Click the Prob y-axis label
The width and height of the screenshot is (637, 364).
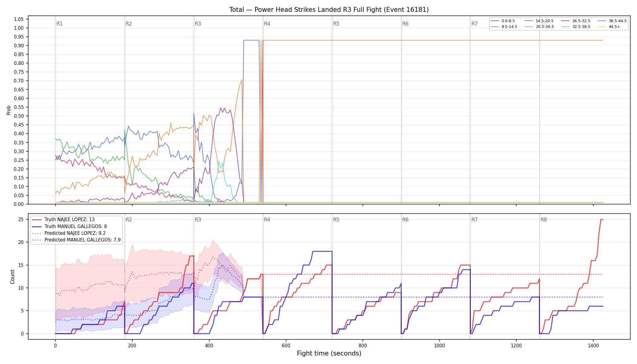pyautogui.click(x=9, y=110)
